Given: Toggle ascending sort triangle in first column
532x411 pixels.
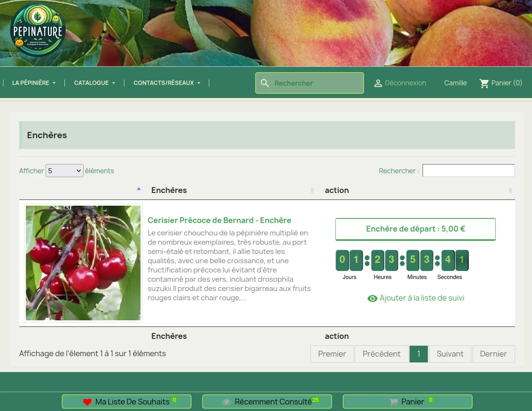Looking at the screenshot, I should click(x=139, y=189).
